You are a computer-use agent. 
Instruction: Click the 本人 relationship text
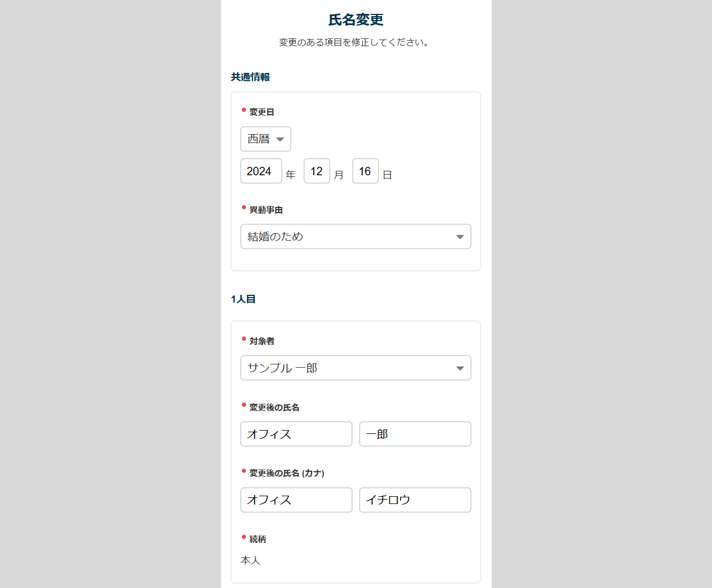pos(250,560)
